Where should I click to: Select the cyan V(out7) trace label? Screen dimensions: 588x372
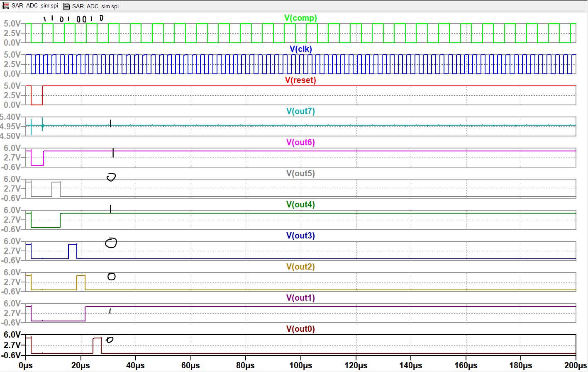point(300,111)
